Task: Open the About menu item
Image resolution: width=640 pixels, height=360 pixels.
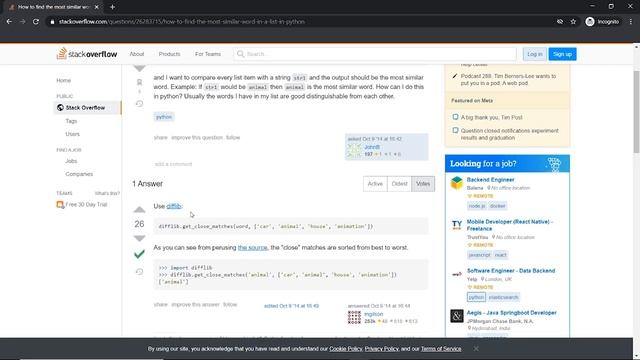Action: point(137,54)
